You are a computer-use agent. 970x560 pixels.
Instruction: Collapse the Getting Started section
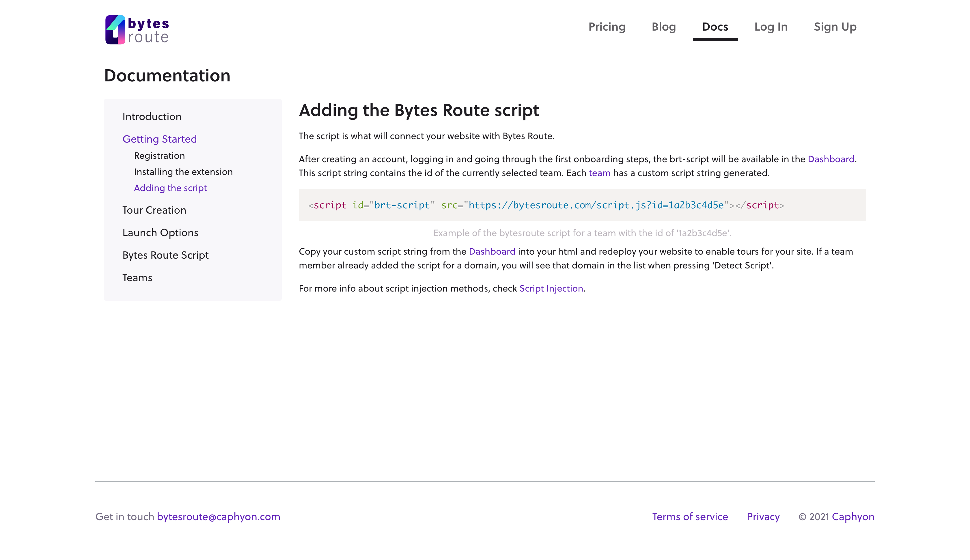[x=159, y=139]
